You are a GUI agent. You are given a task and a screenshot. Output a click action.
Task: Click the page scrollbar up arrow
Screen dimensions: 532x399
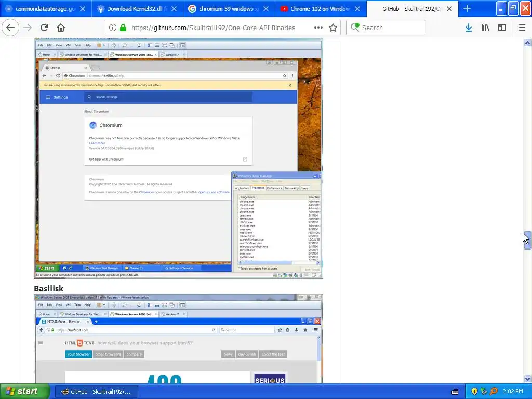pos(527,43)
